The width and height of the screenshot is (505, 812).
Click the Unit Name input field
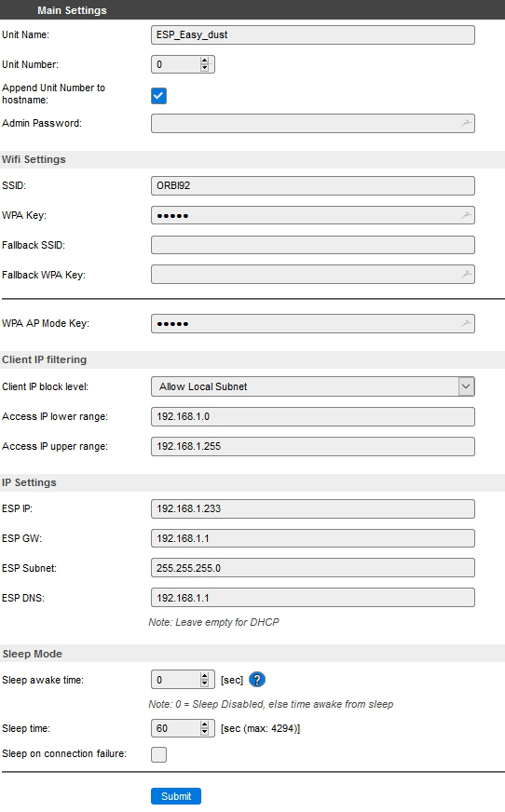(x=313, y=34)
